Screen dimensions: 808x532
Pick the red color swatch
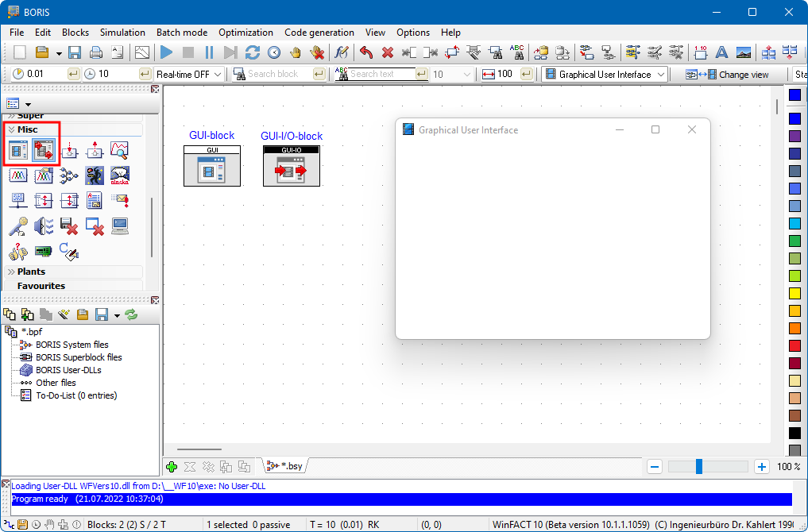(795, 345)
